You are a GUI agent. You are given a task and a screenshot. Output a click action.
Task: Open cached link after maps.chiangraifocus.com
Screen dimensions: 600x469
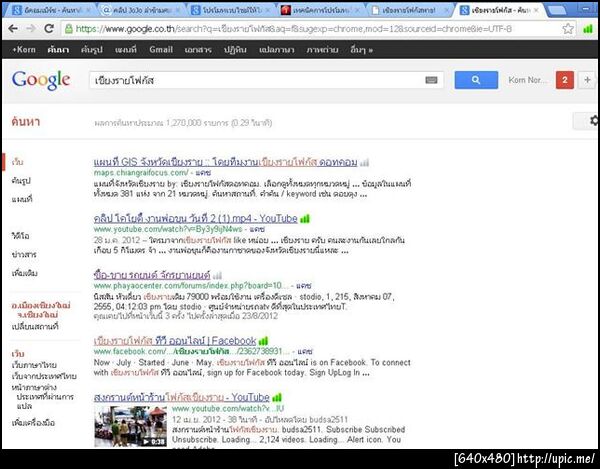203,173
